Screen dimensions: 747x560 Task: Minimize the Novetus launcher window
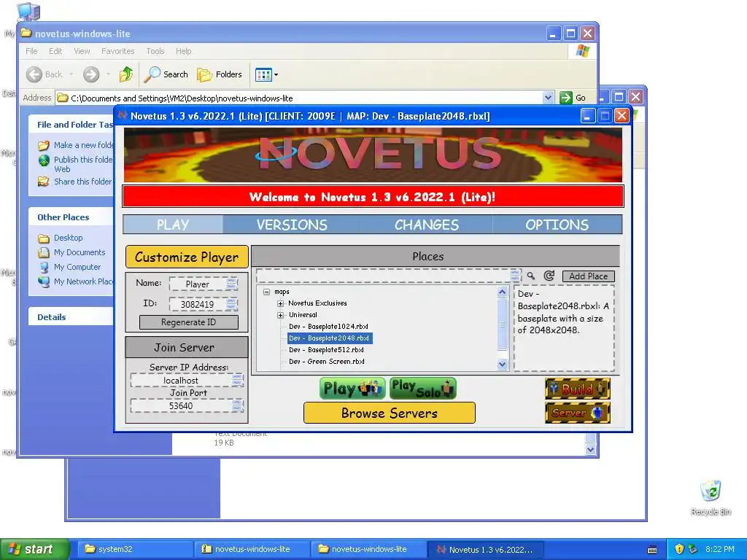[x=588, y=116]
